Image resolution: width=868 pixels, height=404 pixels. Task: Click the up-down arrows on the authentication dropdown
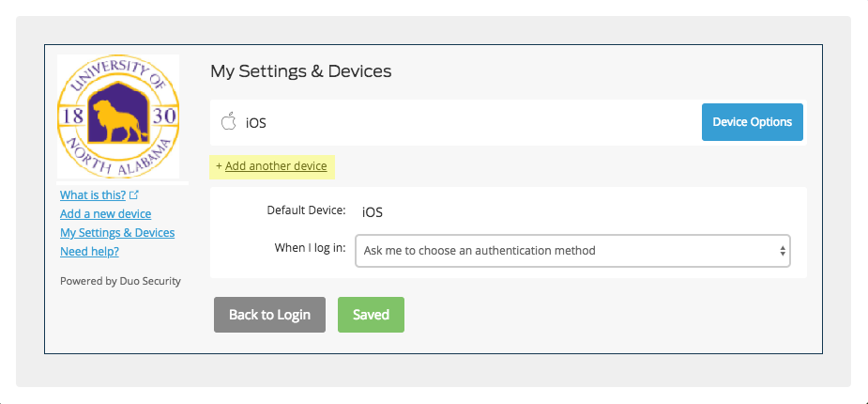782,251
